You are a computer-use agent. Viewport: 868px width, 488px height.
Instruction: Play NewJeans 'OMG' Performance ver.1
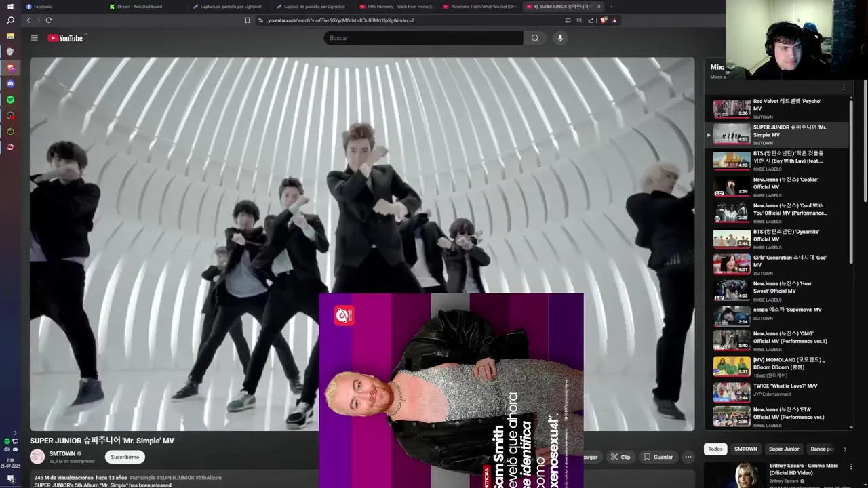pyautogui.click(x=778, y=340)
